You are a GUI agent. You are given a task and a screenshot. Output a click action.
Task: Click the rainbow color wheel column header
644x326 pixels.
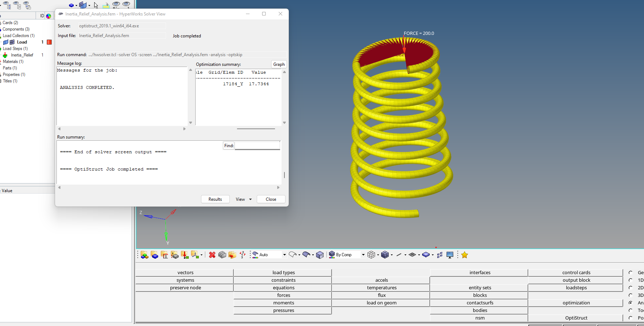click(49, 16)
